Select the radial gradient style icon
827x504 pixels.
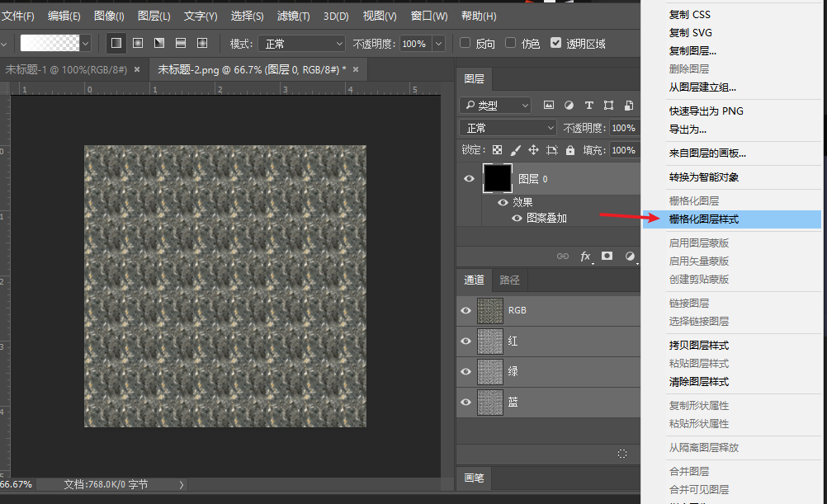pyautogui.click(x=138, y=43)
